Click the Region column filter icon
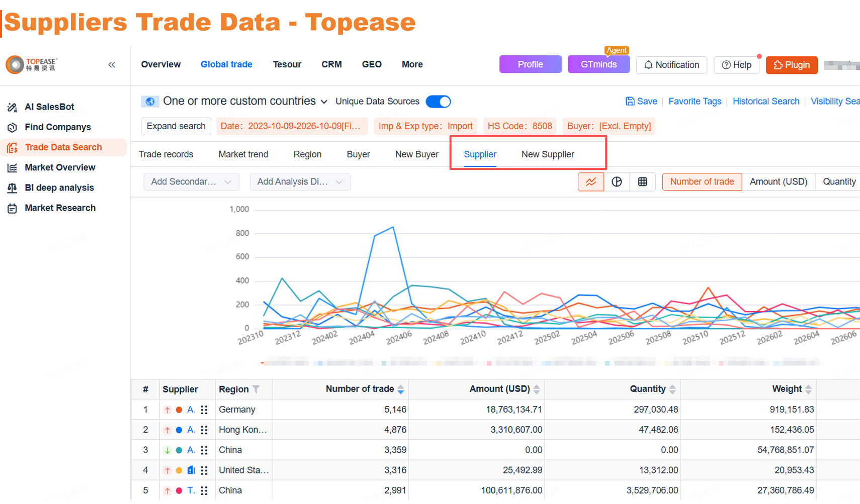This screenshot has width=860, height=504. tap(256, 389)
